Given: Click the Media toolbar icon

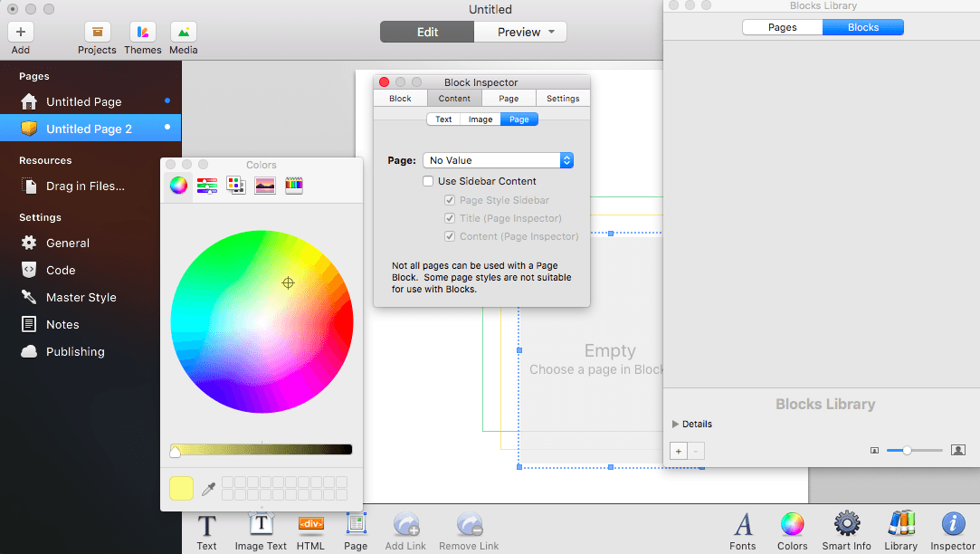Looking at the screenshot, I should (x=183, y=32).
